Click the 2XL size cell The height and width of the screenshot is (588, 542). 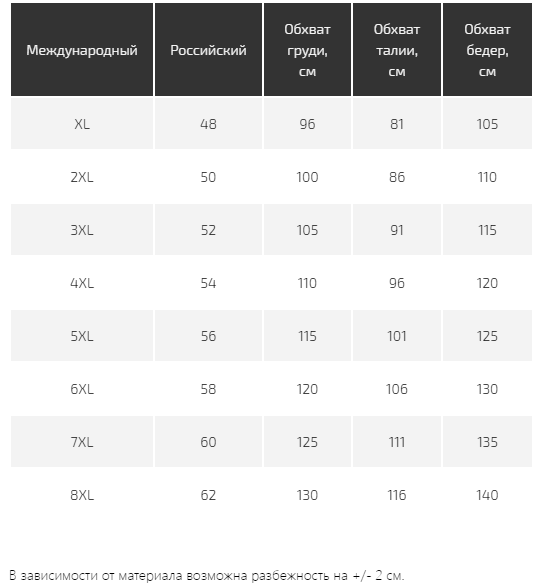click(82, 177)
